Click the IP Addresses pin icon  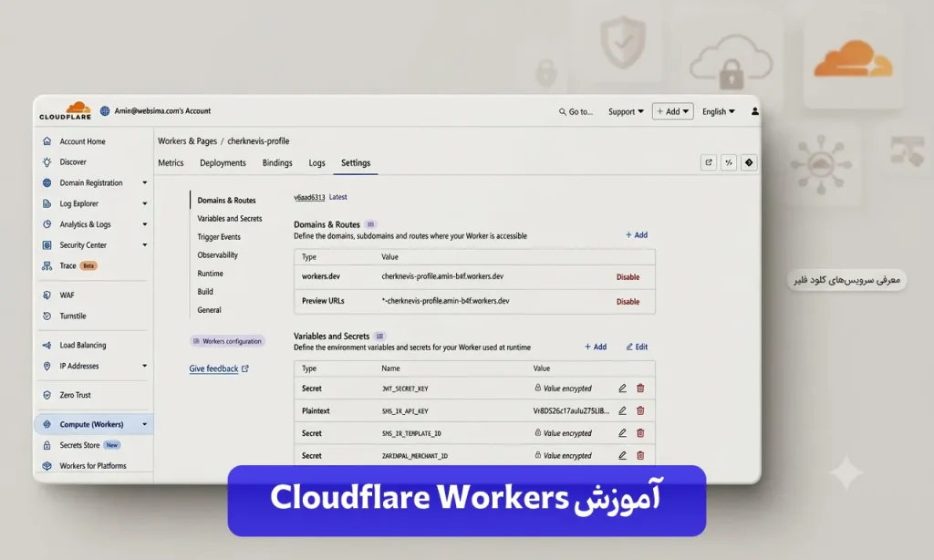pos(47,366)
